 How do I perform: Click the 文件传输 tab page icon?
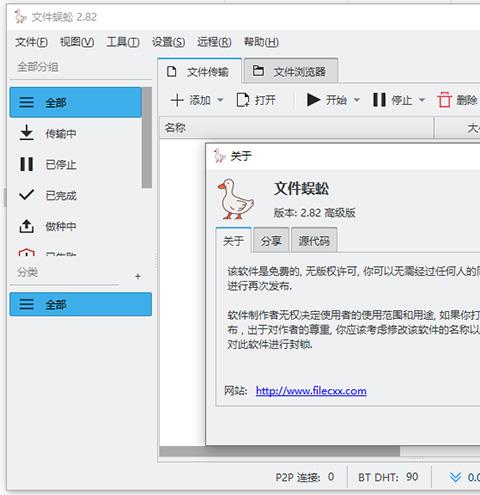coord(171,71)
